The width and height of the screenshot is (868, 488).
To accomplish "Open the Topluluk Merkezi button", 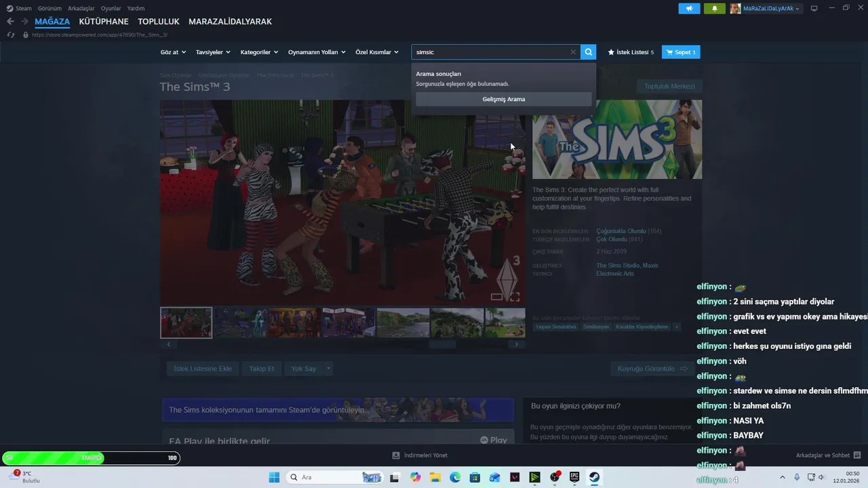I will coord(669,86).
